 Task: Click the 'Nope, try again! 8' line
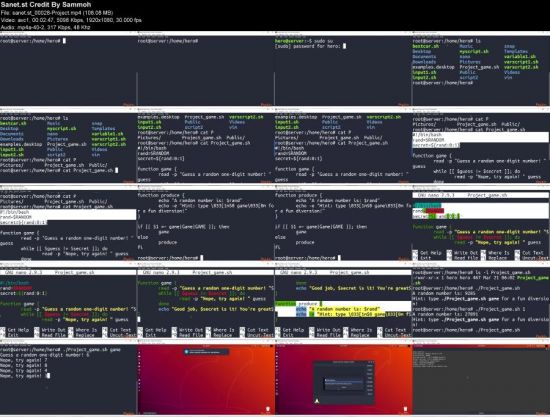click(x=24, y=365)
